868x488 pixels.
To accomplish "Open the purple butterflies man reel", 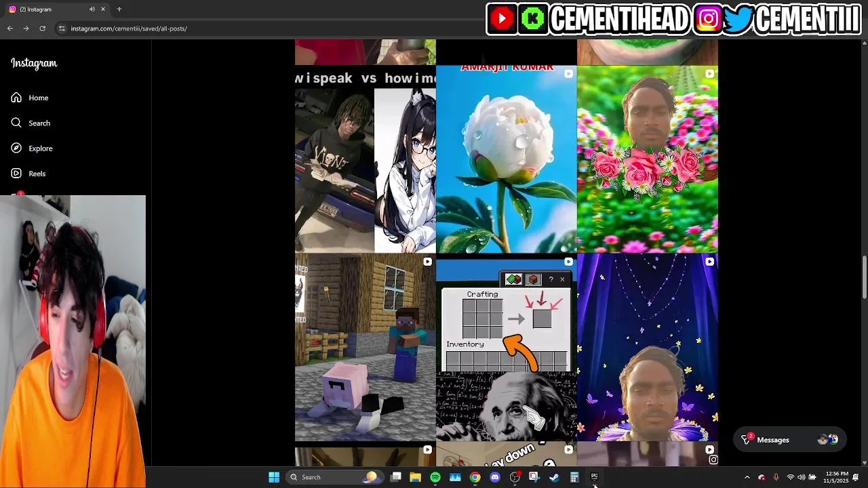I will coord(648,348).
